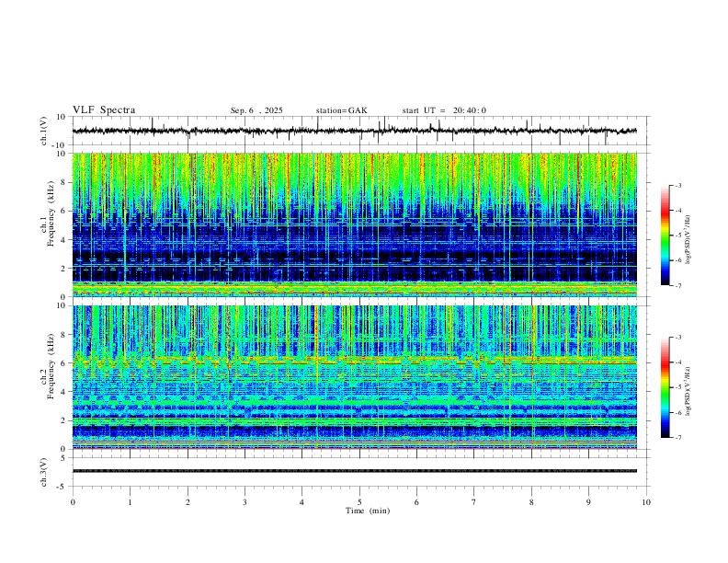
Task: Click the "station=GAK" header text
Action: coord(341,110)
